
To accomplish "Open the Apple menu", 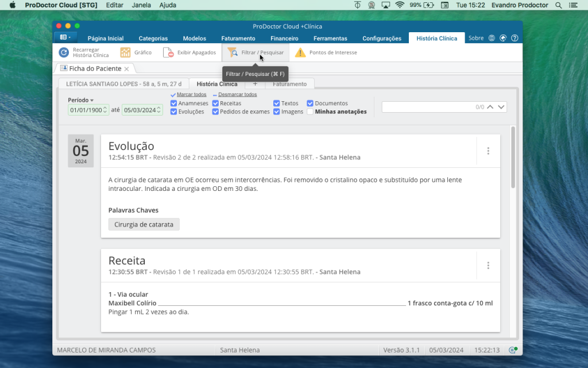I will pos(13,5).
